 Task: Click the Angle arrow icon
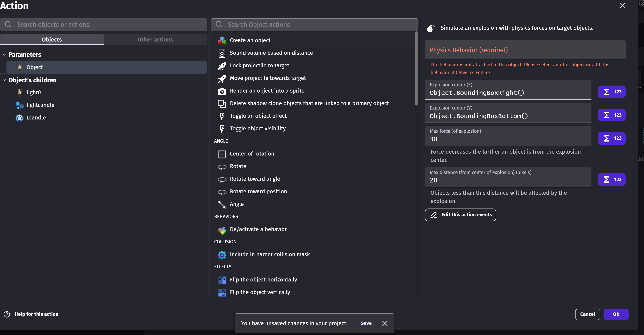(222, 204)
